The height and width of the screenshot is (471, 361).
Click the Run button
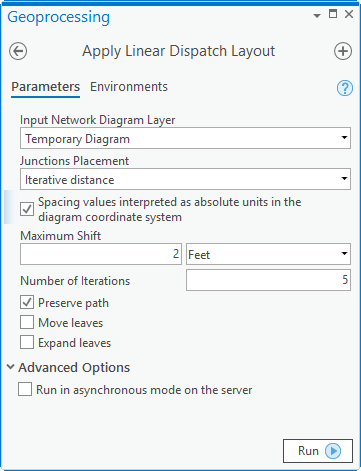click(x=318, y=451)
